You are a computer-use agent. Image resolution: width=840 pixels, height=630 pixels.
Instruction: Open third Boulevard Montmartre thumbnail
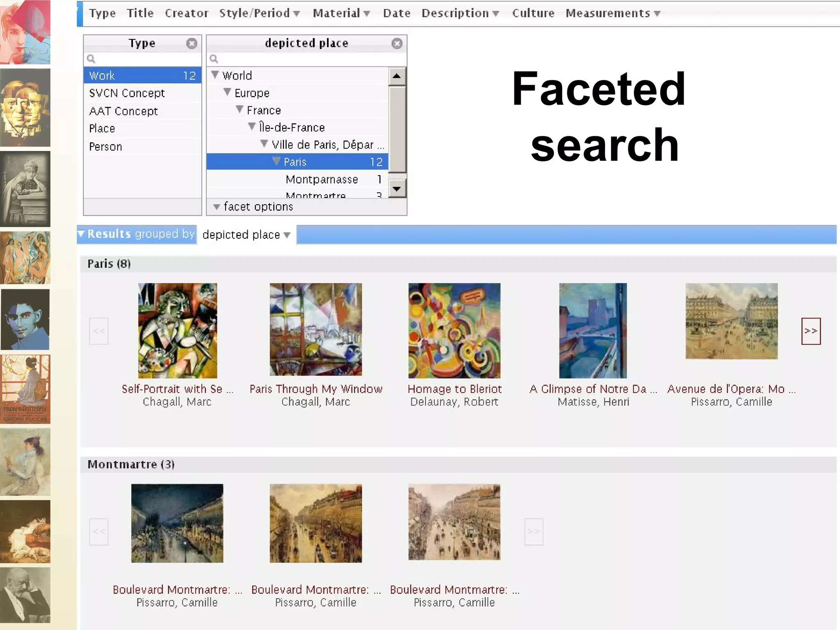click(x=454, y=522)
